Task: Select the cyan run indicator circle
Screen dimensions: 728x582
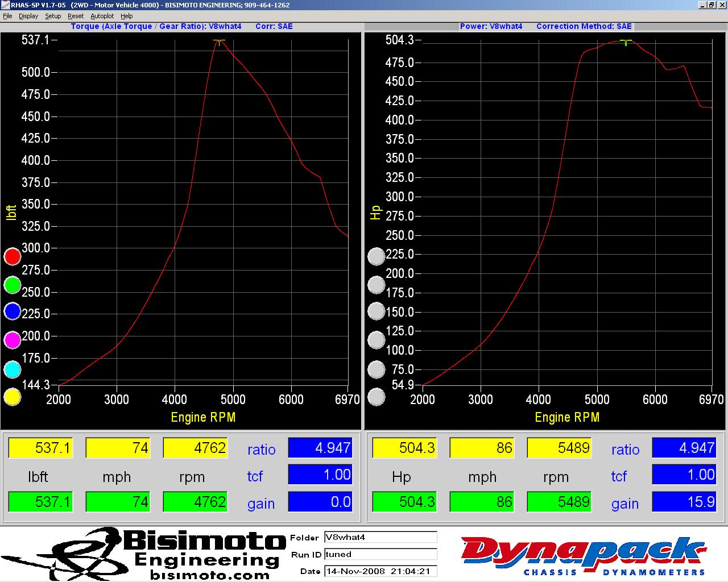Action: [13, 369]
